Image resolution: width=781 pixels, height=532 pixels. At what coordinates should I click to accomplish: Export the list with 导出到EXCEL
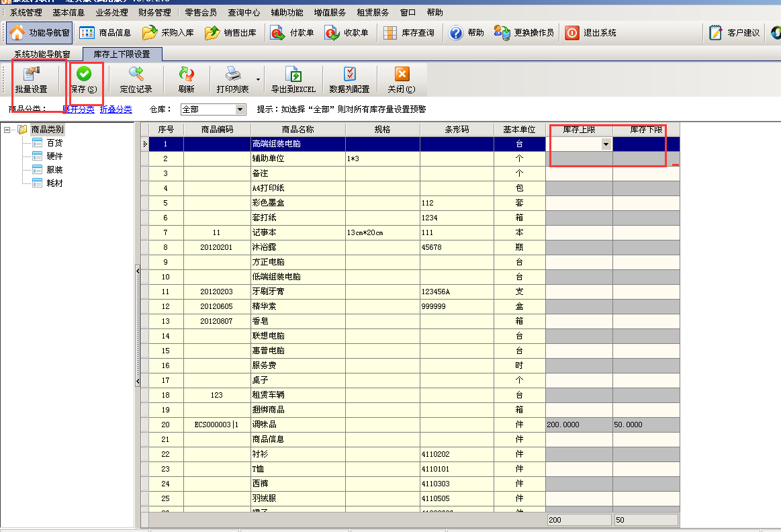[x=293, y=80]
